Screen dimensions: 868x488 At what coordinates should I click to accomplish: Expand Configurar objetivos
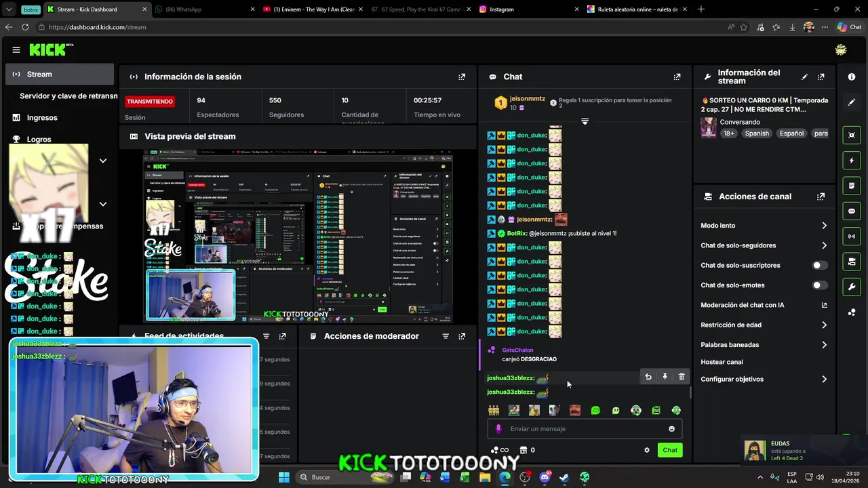[824, 379]
